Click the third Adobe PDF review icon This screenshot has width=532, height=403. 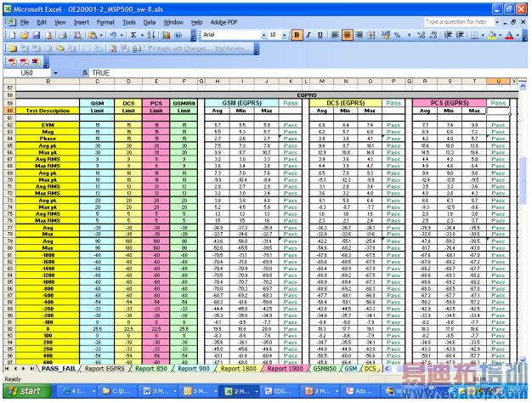pos(36,62)
